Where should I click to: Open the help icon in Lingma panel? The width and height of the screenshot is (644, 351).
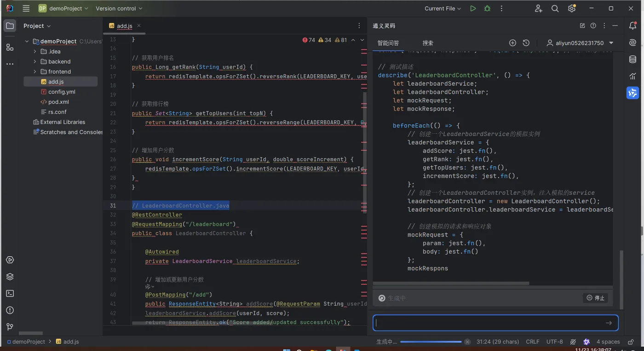click(x=593, y=26)
